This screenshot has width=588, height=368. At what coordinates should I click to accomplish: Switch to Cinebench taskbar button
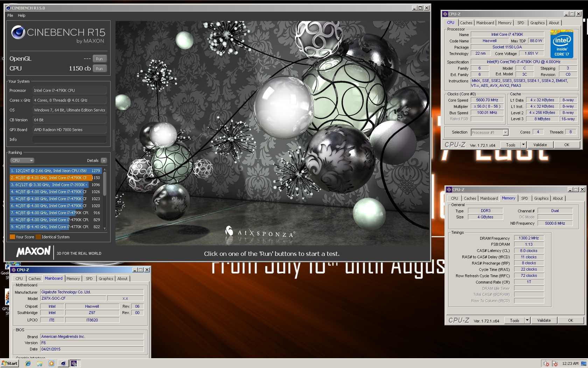point(63,363)
